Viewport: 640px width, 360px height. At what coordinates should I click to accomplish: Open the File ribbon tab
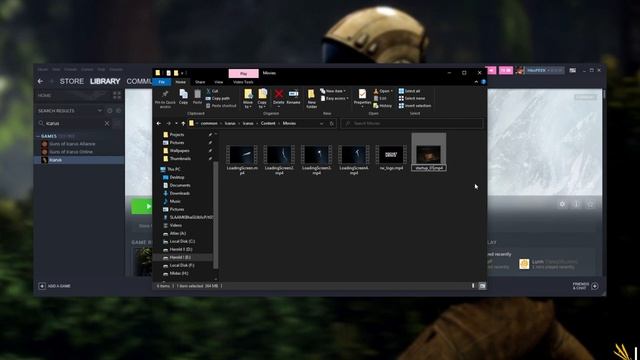[162, 82]
